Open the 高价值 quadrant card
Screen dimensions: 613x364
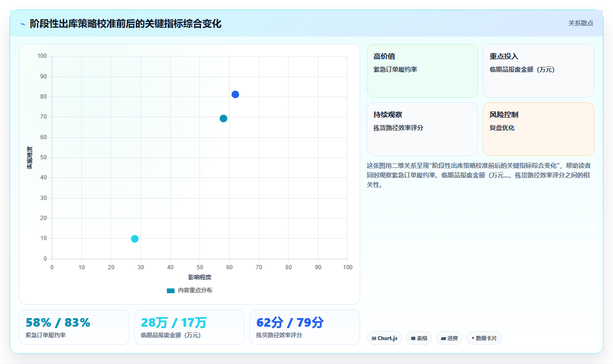[422, 71]
